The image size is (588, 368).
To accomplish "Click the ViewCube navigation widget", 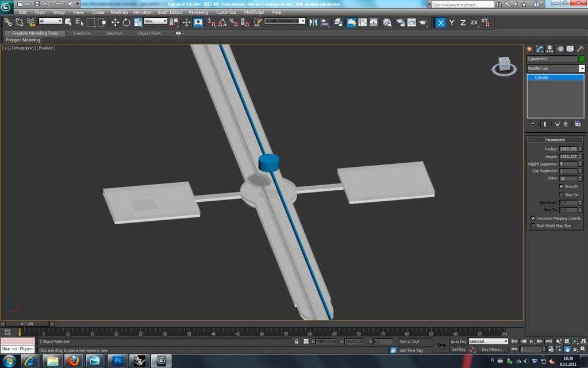I will (505, 66).
